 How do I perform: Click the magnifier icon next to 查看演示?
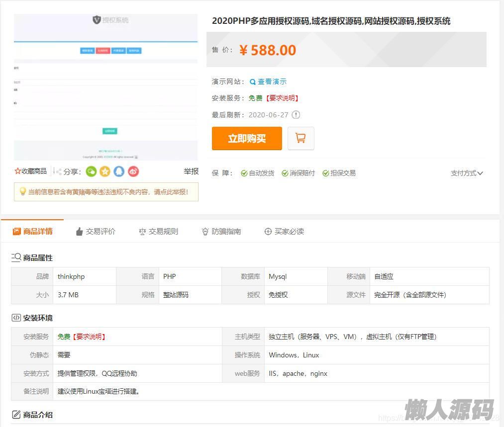tap(253, 82)
